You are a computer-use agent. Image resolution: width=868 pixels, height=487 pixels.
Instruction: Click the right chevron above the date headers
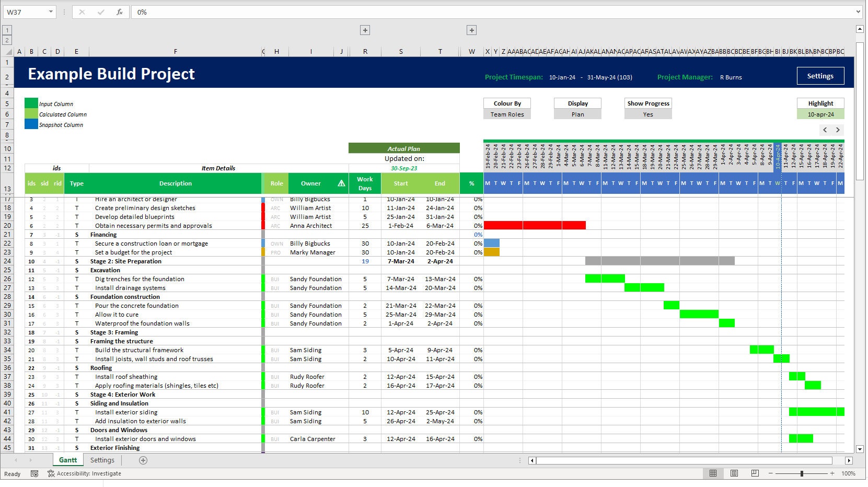pyautogui.click(x=838, y=130)
